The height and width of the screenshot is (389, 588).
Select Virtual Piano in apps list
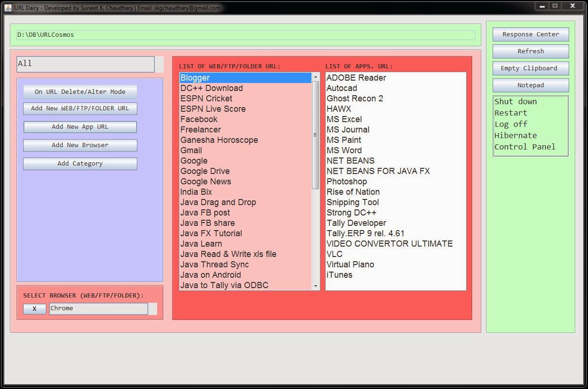pyautogui.click(x=395, y=265)
